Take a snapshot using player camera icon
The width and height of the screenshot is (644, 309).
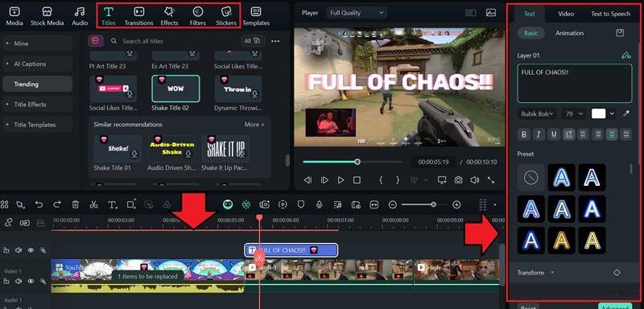pos(458,179)
